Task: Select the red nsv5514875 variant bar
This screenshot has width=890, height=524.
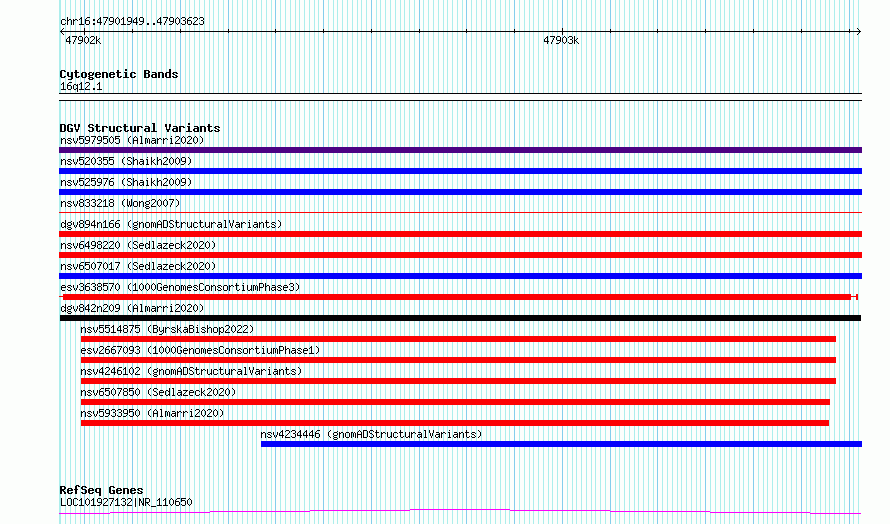Action: pyautogui.click(x=458, y=339)
